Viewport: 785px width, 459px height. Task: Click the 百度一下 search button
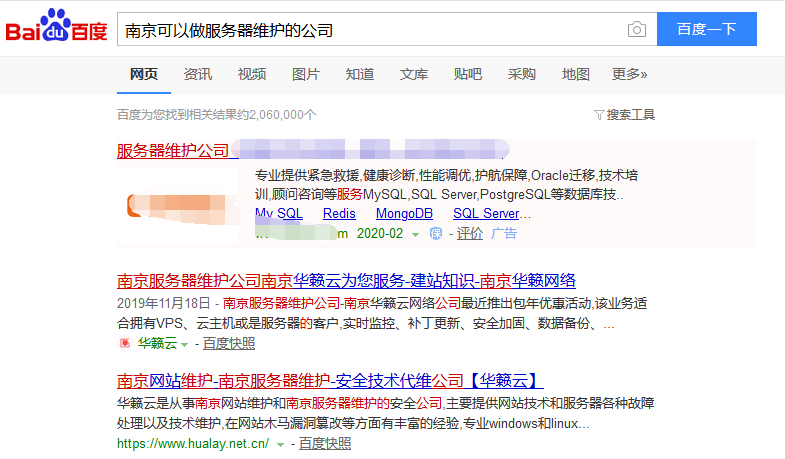click(x=706, y=29)
